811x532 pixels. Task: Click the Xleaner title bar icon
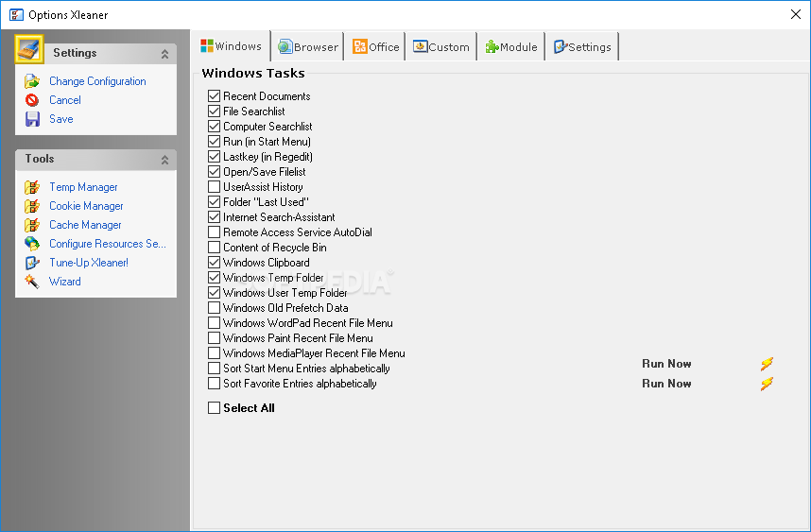pyautogui.click(x=17, y=14)
